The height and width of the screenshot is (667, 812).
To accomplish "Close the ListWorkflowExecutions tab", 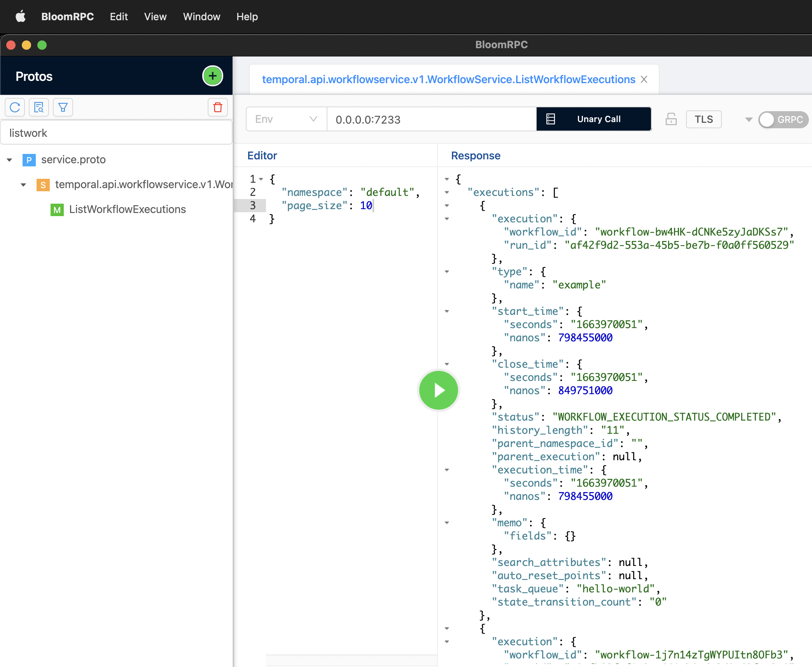I will click(644, 79).
